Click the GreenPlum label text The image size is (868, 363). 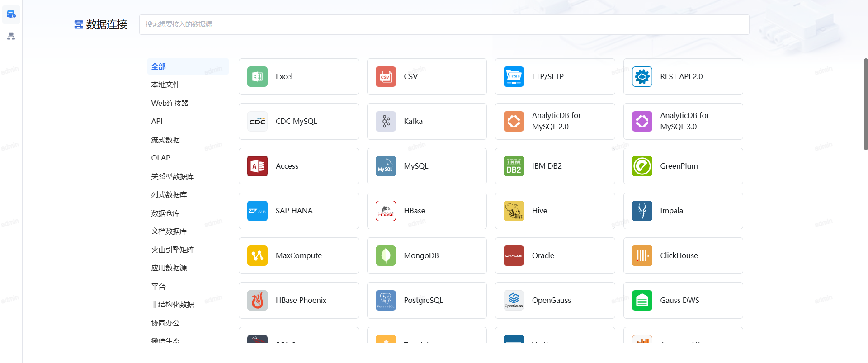pyautogui.click(x=679, y=166)
